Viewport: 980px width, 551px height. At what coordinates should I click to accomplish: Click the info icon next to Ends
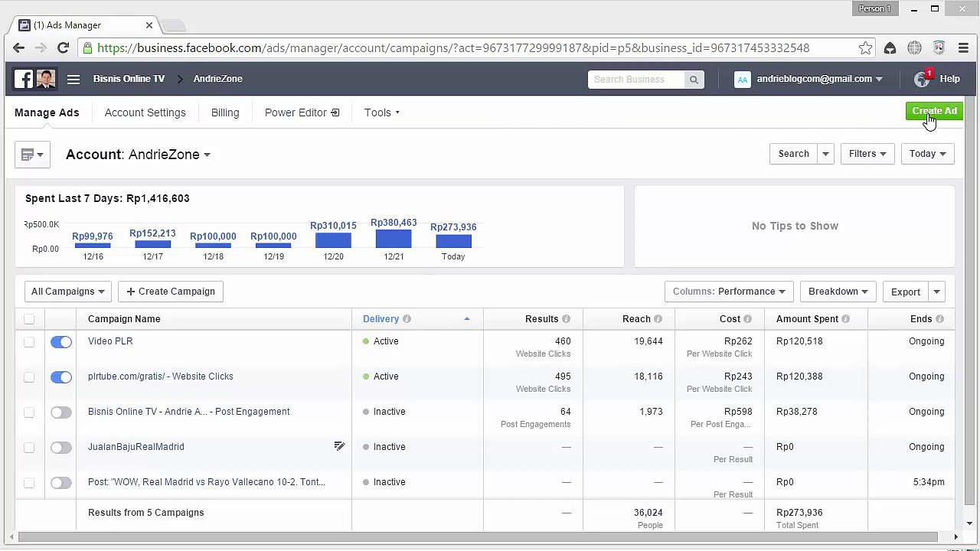(x=939, y=319)
